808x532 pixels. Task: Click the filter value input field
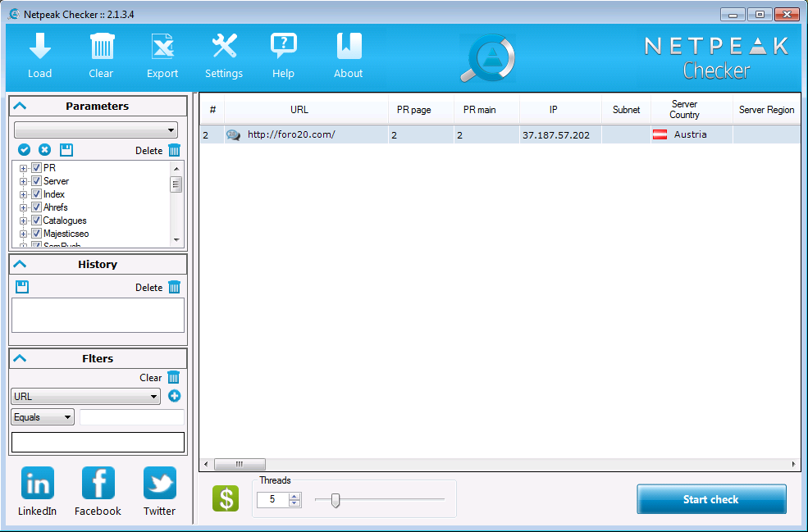coord(132,417)
